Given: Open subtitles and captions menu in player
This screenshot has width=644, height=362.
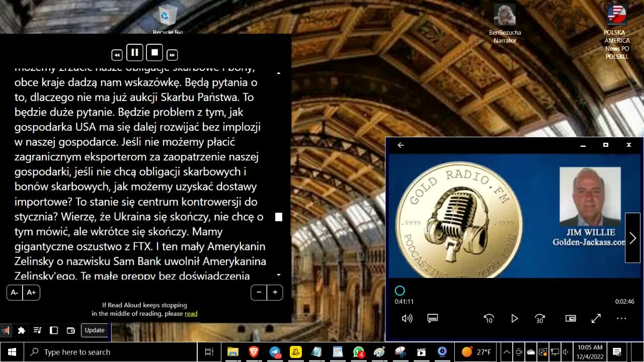Looking at the screenshot, I should [x=433, y=318].
